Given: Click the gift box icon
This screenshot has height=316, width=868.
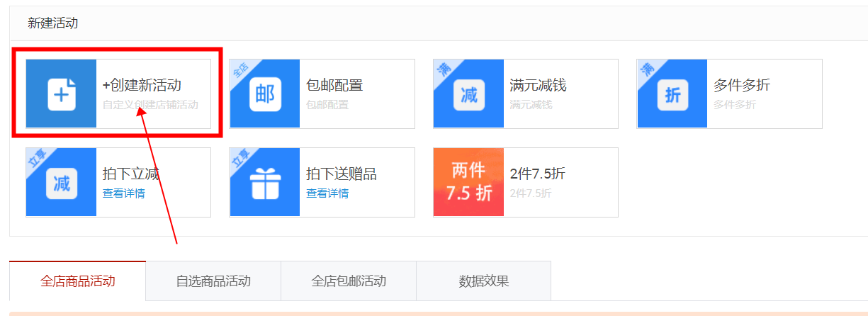Looking at the screenshot, I should 265,183.
